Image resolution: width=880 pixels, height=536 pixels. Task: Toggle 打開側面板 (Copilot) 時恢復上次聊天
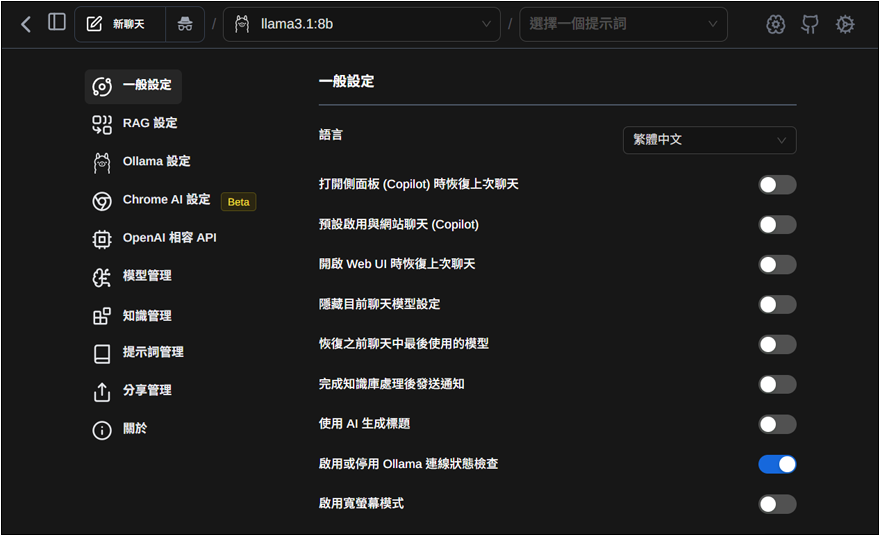pos(777,185)
